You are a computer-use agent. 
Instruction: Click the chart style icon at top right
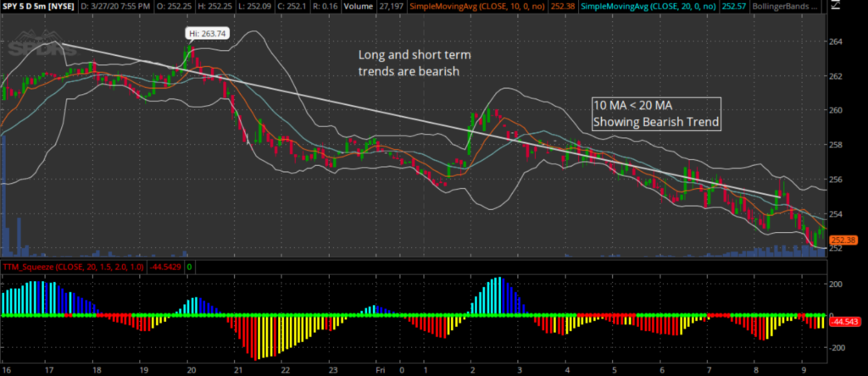[836, 7]
